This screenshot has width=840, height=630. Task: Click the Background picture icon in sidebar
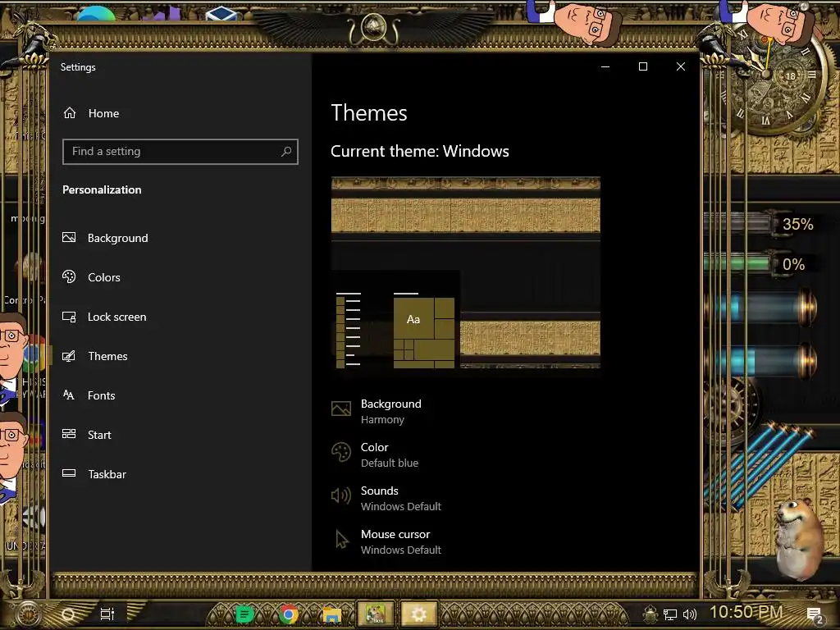(x=69, y=237)
